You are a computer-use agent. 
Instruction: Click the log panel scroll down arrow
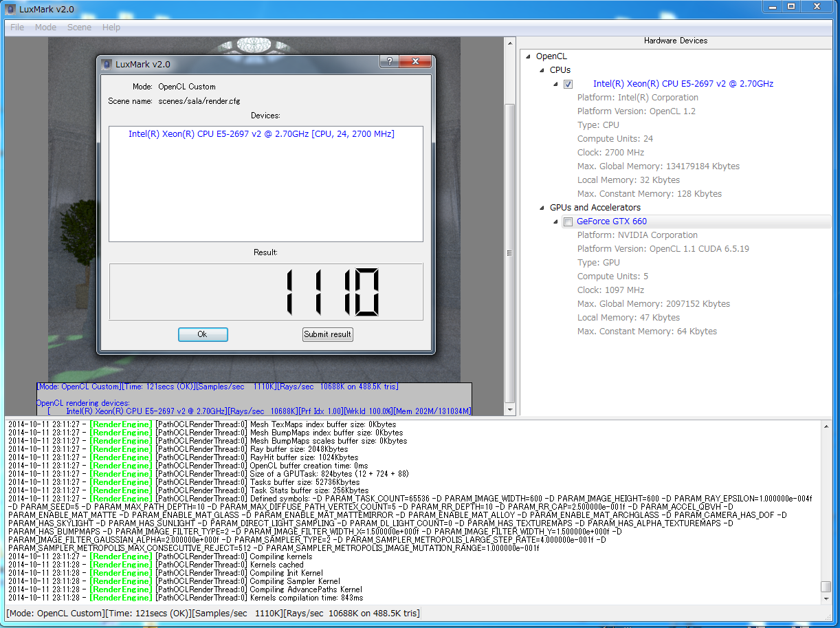pyautogui.click(x=826, y=598)
